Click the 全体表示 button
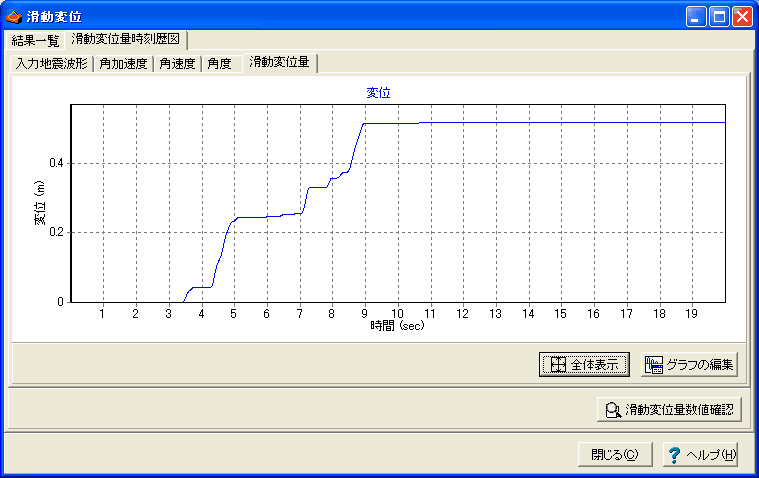 (584, 364)
